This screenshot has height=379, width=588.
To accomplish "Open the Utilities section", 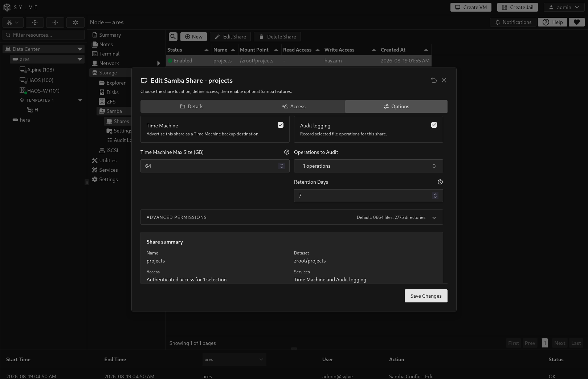I will point(104,160).
